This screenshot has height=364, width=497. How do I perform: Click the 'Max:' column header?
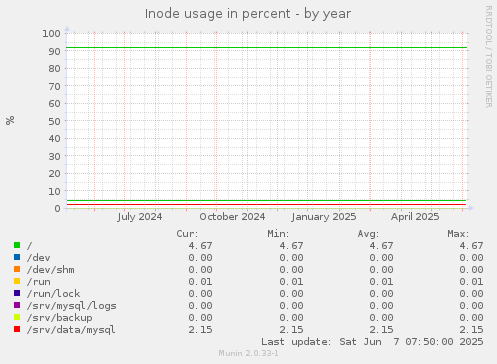tap(458, 234)
